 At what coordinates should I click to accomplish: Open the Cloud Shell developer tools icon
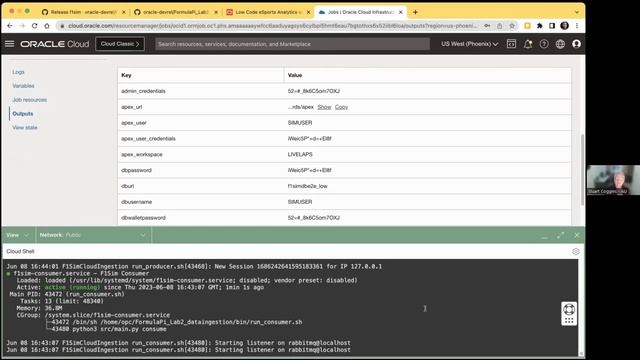click(x=511, y=44)
